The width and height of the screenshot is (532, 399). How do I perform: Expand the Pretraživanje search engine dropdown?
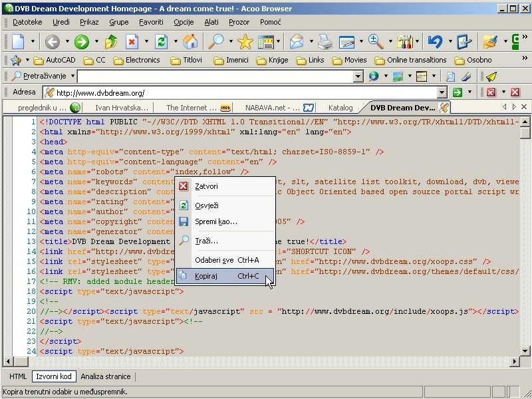(72, 76)
